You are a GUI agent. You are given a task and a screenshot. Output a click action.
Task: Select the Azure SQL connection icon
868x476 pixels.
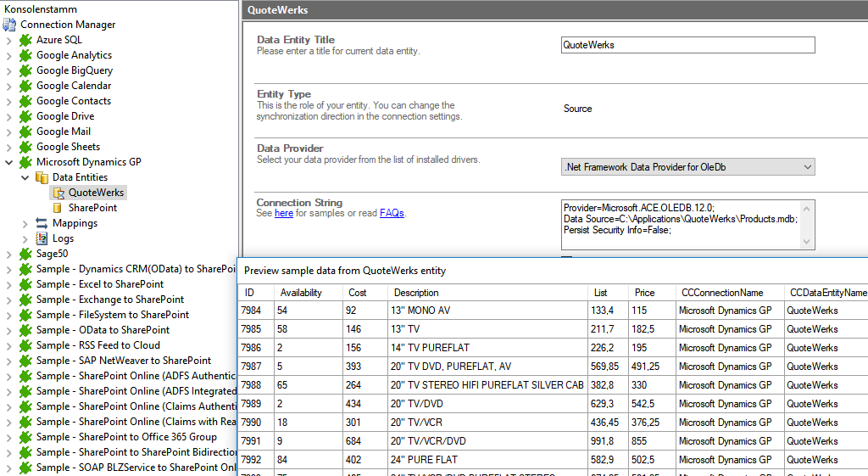[25, 40]
